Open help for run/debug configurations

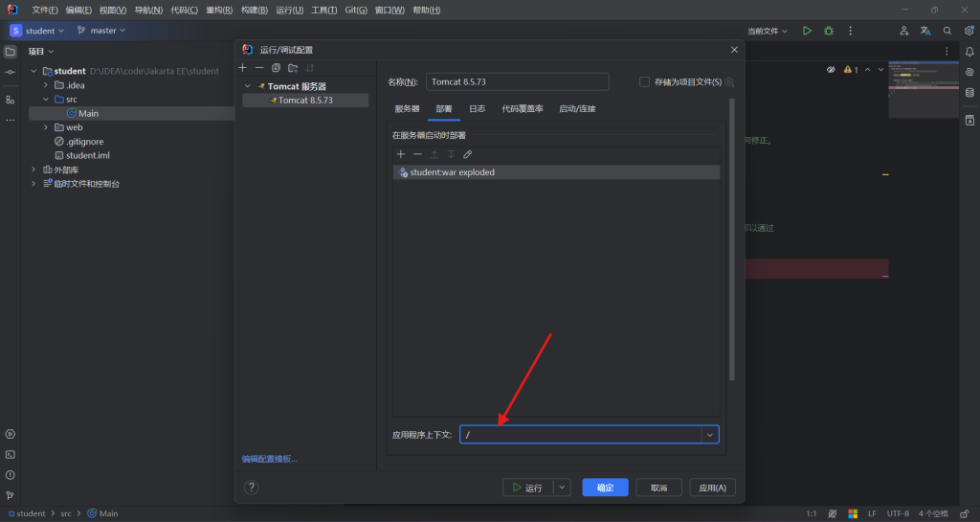[x=252, y=487]
